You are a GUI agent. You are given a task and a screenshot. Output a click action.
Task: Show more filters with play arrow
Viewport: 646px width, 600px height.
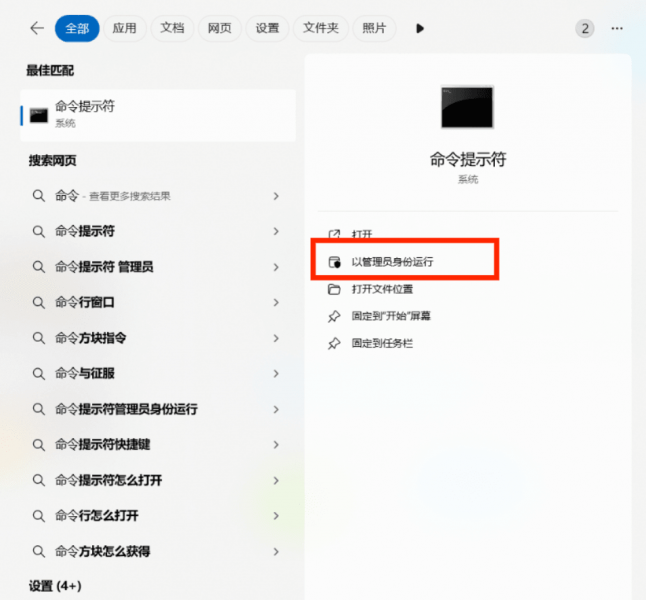[x=420, y=28]
